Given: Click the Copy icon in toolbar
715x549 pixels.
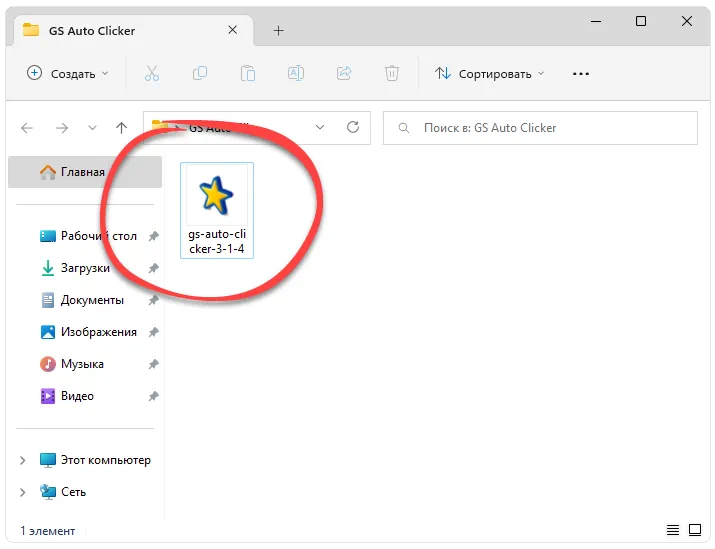Looking at the screenshot, I should (x=200, y=73).
